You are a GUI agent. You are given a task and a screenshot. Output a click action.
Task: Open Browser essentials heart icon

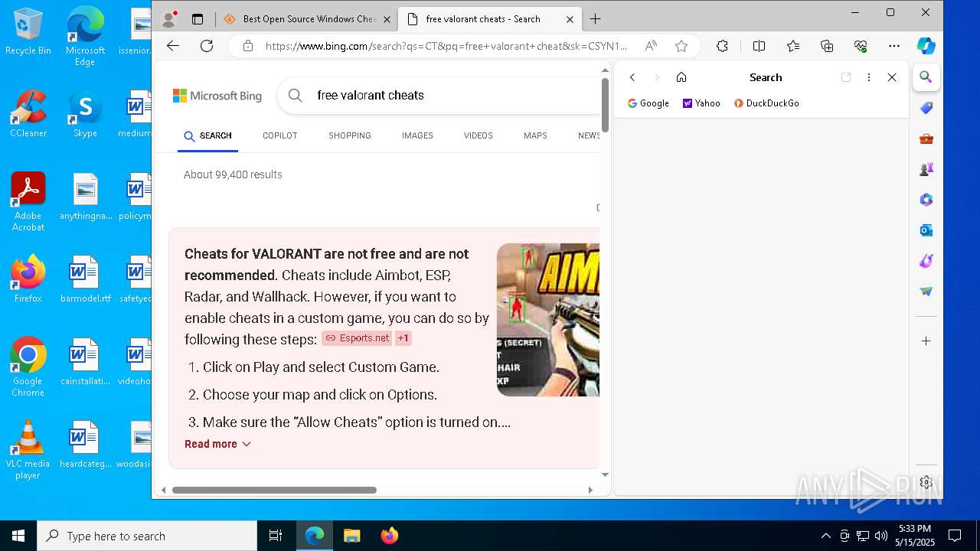(x=861, y=46)
